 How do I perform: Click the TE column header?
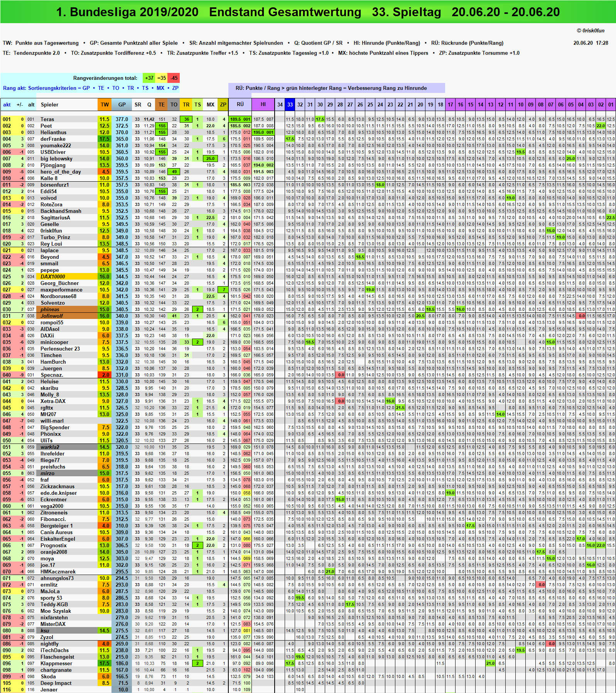[x=162, y=105]
